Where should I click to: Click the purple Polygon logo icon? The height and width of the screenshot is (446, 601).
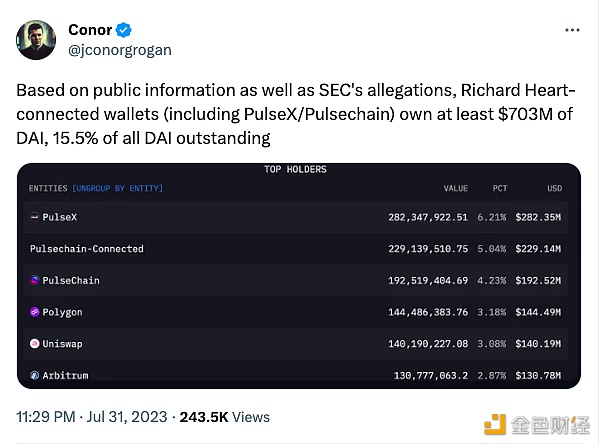[x=34, y=312]
